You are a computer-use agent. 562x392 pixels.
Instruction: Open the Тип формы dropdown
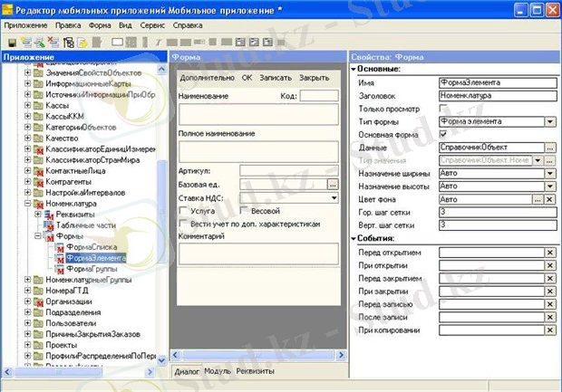tap(549, 120)
